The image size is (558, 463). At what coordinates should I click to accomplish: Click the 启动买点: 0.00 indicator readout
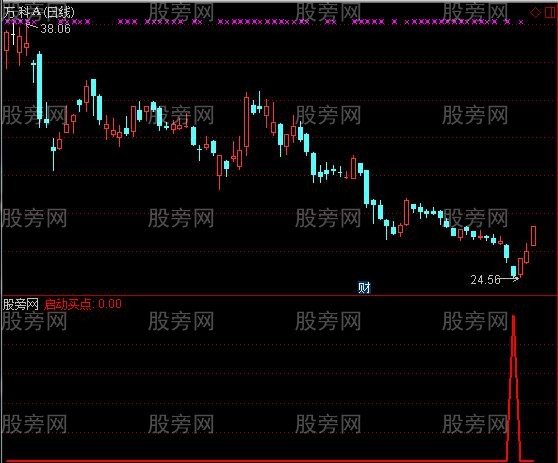[x=83, y=304]
